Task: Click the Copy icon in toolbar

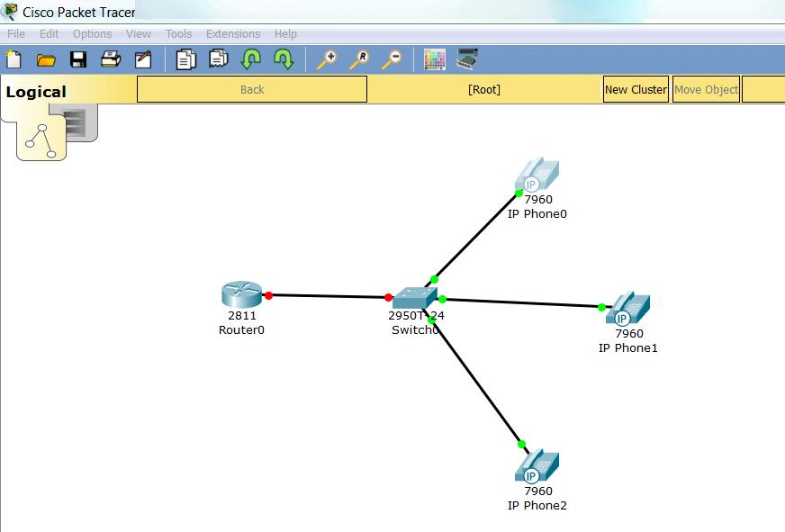Action: click(x=186, y=60)
